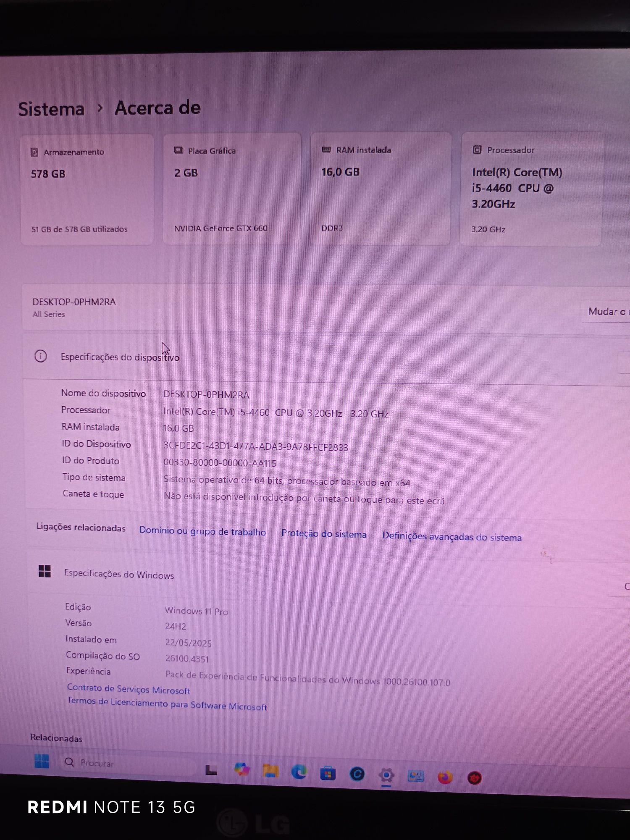Open Microsoft Store from the taskbar

(328, 773)
